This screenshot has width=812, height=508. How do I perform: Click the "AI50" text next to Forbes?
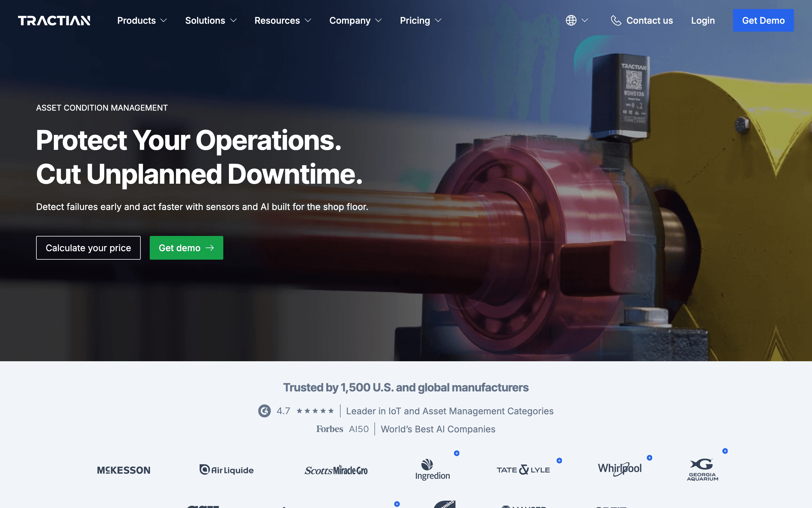point(359,429)
